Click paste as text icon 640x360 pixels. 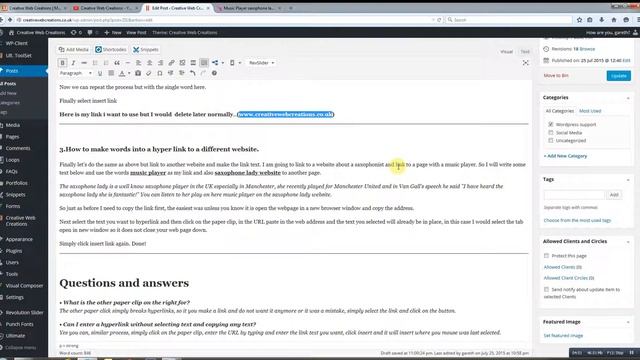(x=138, y=73)
